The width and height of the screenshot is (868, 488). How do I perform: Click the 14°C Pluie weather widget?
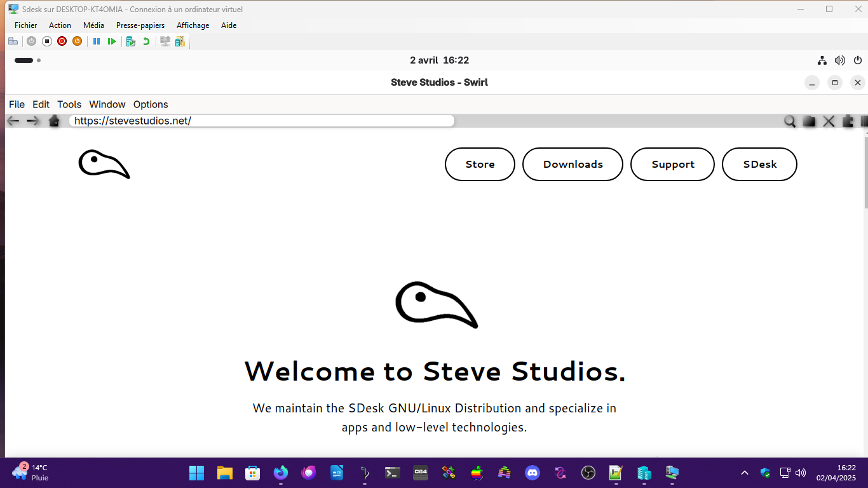31,473
